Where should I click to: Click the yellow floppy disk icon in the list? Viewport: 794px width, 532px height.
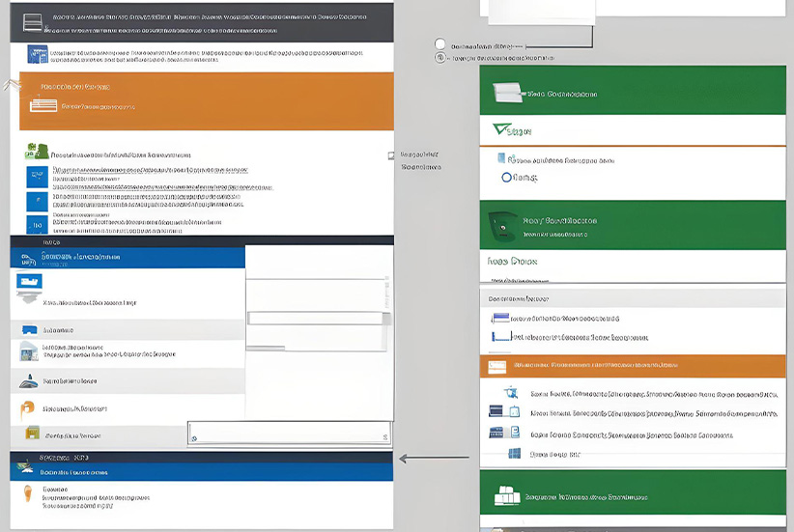[x=33, y=434]
